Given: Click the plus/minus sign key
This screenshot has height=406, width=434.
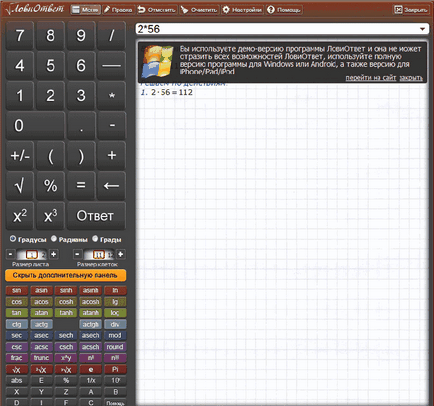Looking at the screenshot, I should 20,155.
